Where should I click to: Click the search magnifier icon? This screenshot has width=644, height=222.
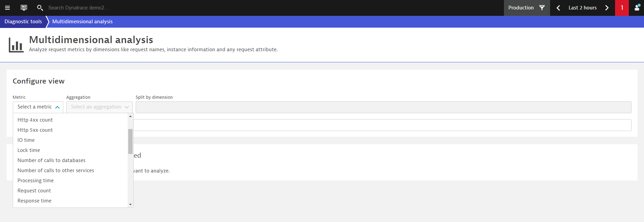click(40, 8)
